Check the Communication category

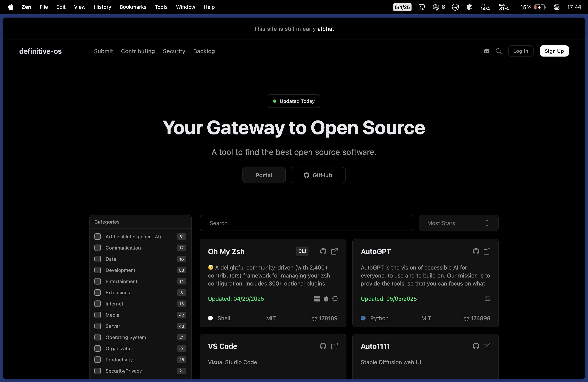tap(98, 248)
